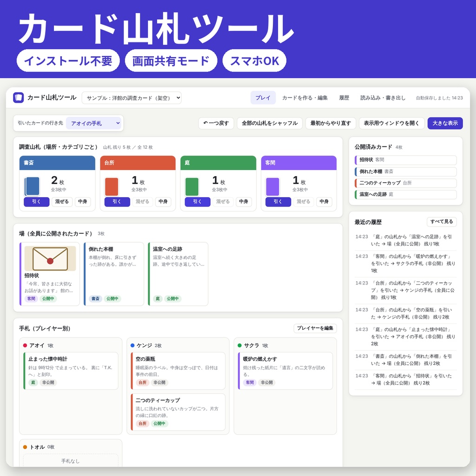
Task: Click the red dot beside アオイ
Action: point(25,345)
